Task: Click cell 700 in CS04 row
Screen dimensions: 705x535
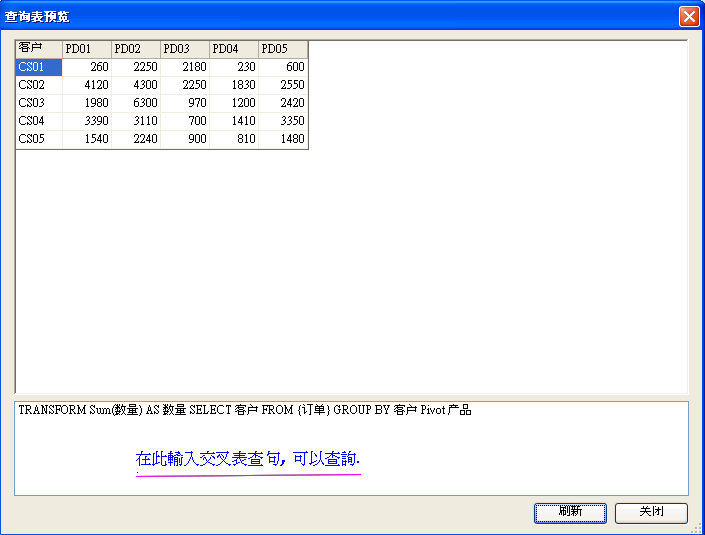Action: pos(184,121)
